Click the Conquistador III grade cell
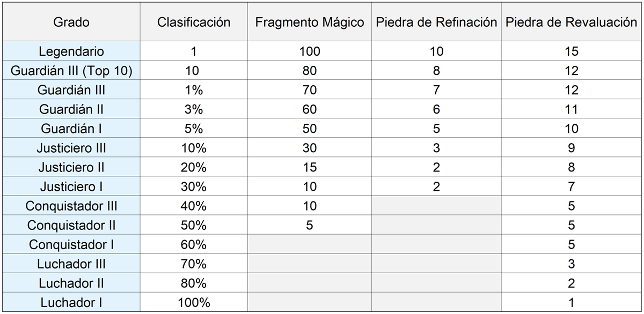 (x=71, y=206)
